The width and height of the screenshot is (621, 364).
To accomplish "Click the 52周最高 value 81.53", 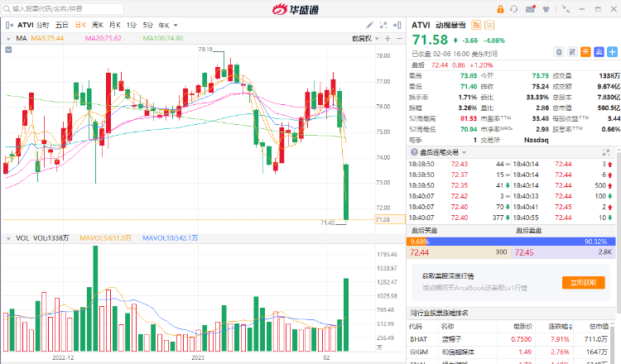I will 469,118.
